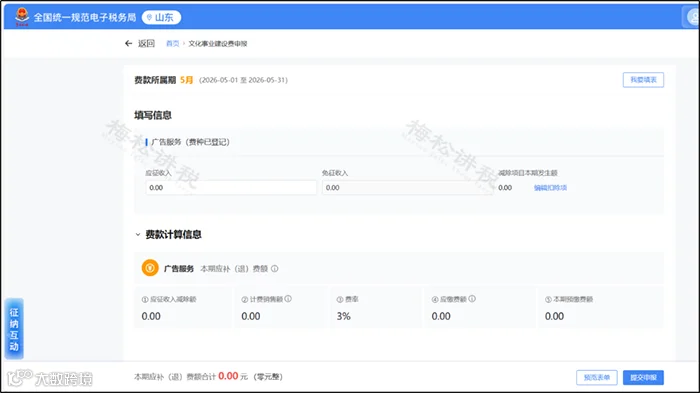The image size is (700, 393).
Task: Click the orange 广告服务 coin icon
Action: coord(150,268)
